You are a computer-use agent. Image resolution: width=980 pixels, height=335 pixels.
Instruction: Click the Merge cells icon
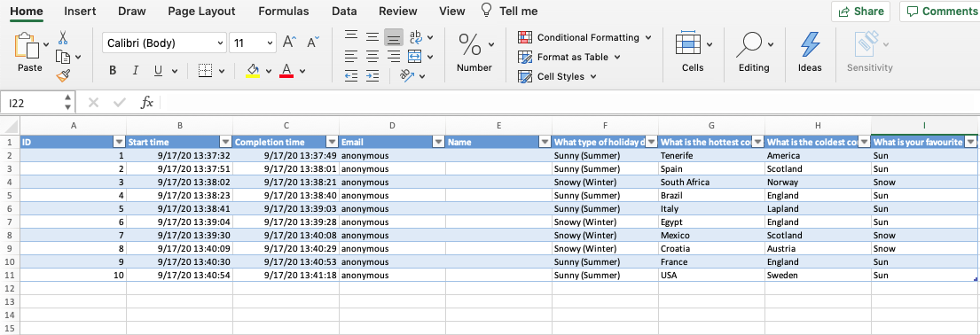pos(416,57)
